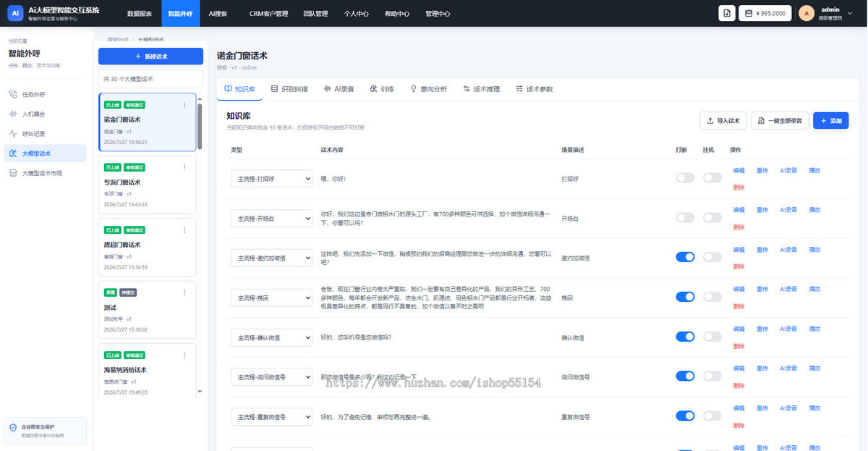Image resolution: width=868 pixels, height=451 pixels.
Task: Select 大模型话术 sidebar icon
Action: (x=13, y=153)
